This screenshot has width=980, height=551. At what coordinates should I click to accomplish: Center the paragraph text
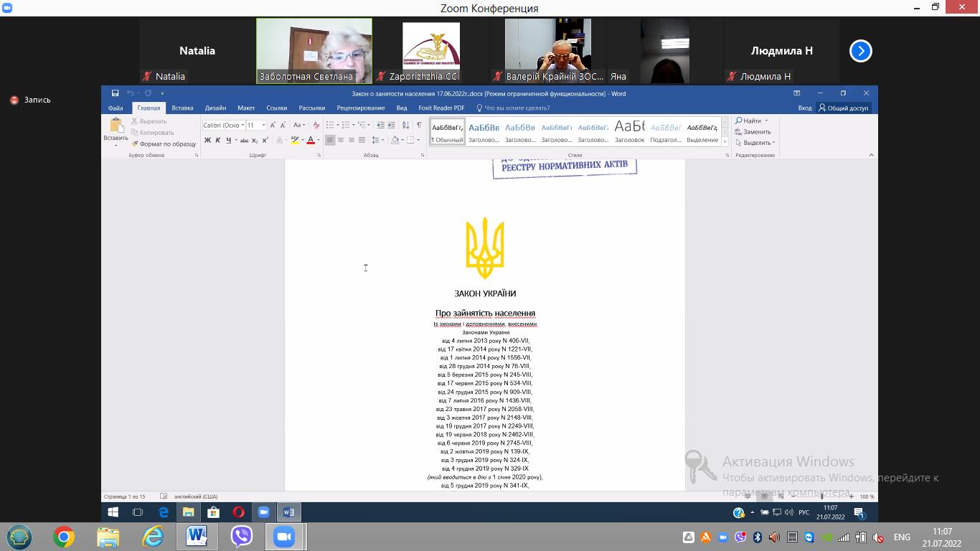tap(341, 140)
